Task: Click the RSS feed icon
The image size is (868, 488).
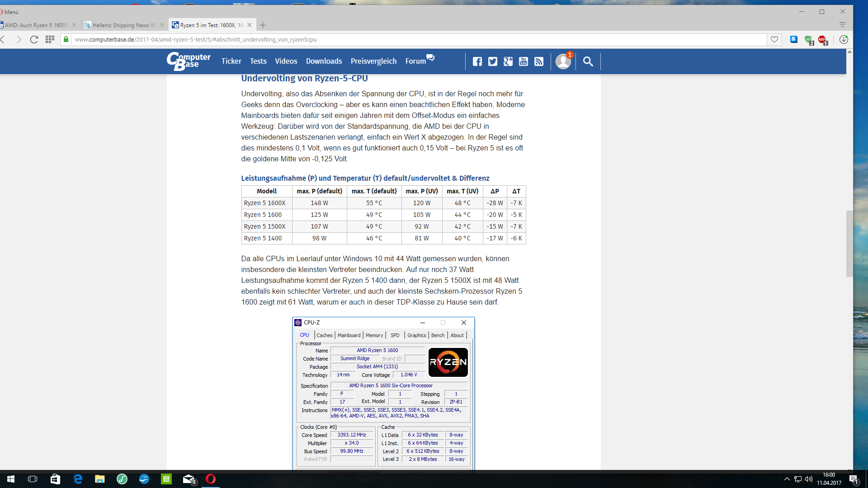Action: [x=539, y=61]
